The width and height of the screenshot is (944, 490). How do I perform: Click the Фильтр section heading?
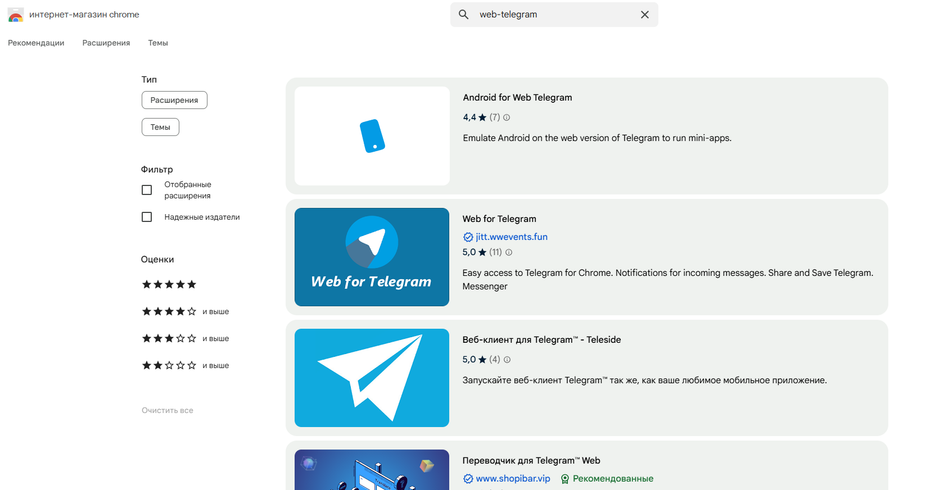[x=157, y=170]
